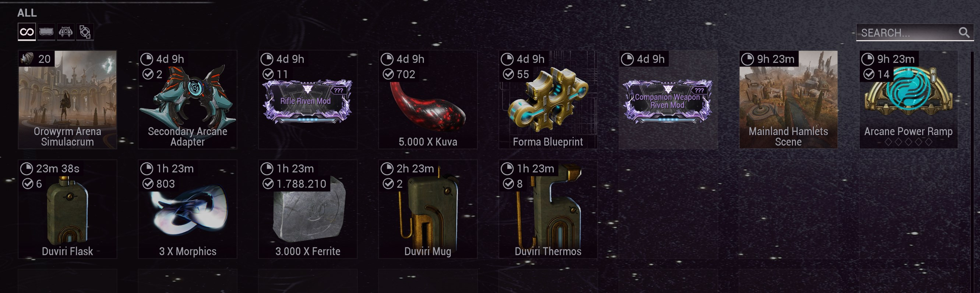The width and height of the screenshot is (980, 293).
Task: Click the ALL category heading
Action: (27, 13)
